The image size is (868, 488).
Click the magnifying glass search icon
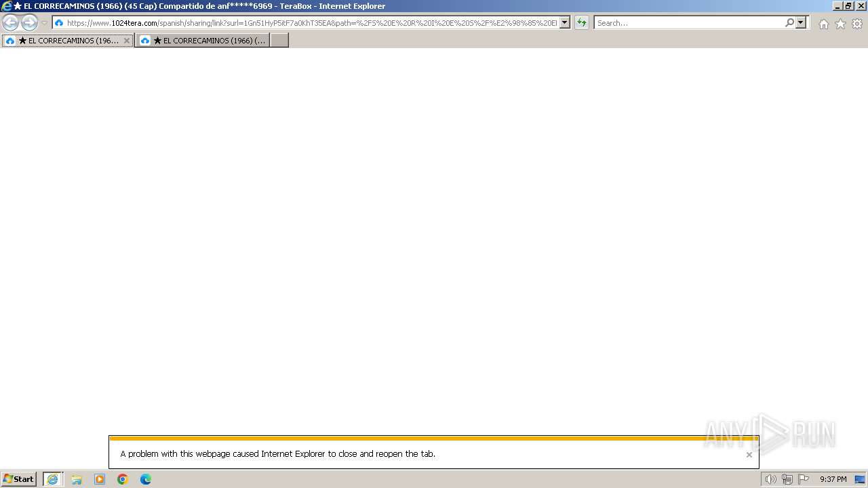pos(789,23)
